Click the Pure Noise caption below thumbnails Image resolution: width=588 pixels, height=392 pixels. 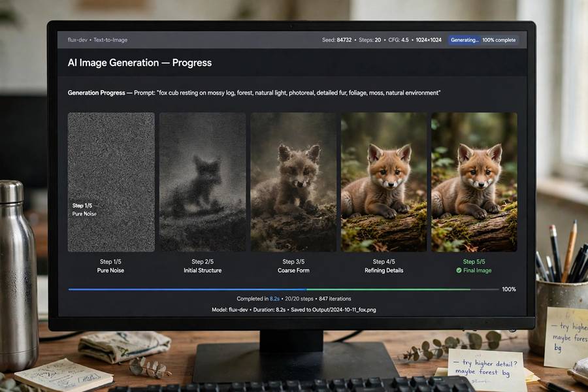coord(110,270)
